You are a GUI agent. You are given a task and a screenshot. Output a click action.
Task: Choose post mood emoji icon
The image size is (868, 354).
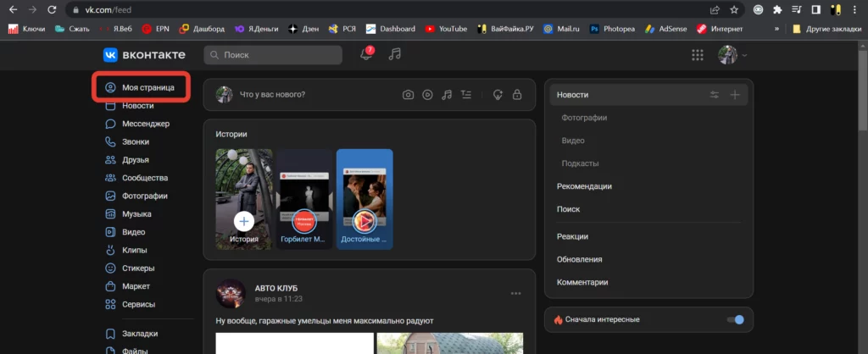pyautogui.click(x=498, y=95)
